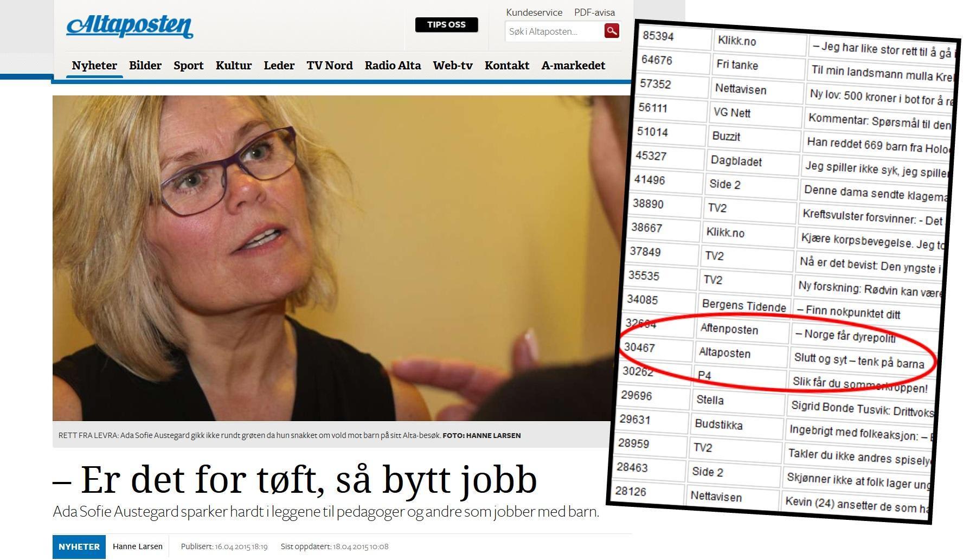Focus the Søk i Altaposten search field

click(x=553, y=31)
